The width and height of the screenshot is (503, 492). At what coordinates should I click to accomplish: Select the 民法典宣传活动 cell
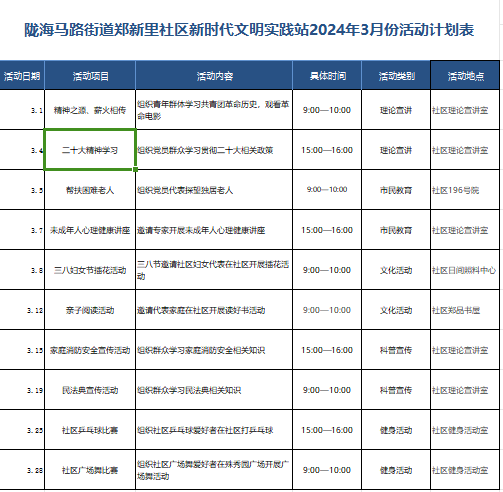pyautogui.click(x=90, y=390)
